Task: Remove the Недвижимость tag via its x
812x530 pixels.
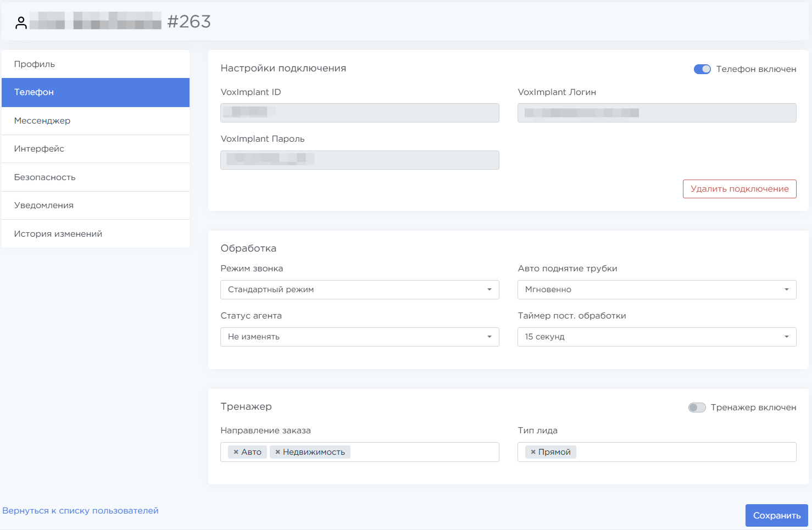Action: (x=278, y=452)
